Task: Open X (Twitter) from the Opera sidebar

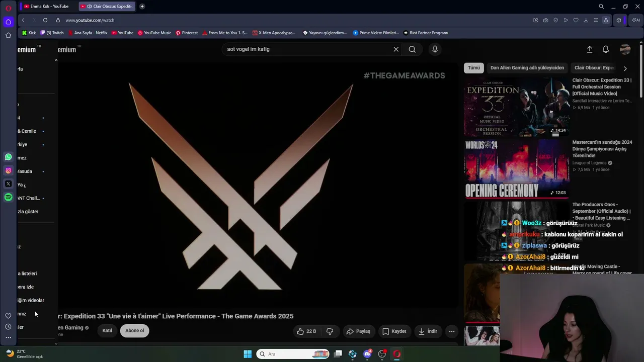Action: (x=8, y=184)
